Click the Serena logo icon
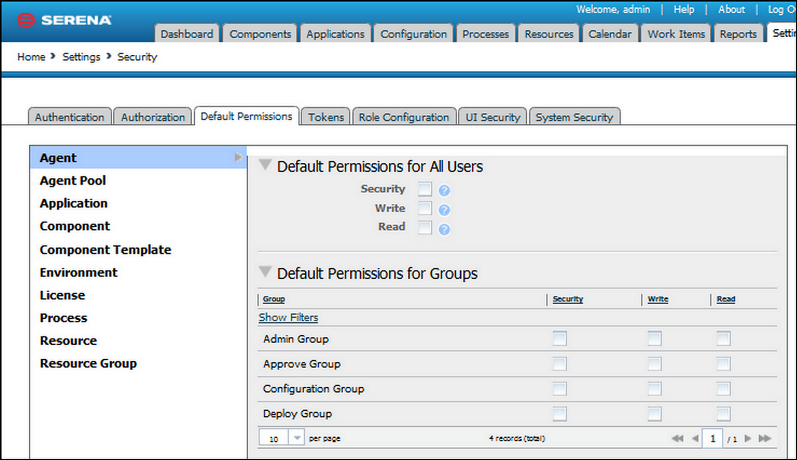This screenshot has width=797, height=460. coord(26,20)
